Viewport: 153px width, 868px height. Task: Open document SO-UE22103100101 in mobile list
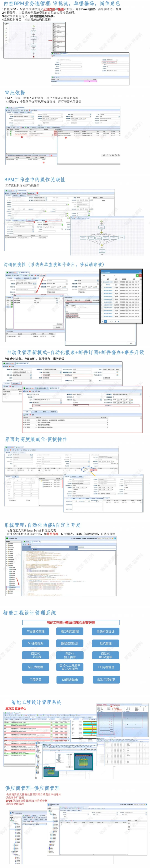(x=108, y=282)
